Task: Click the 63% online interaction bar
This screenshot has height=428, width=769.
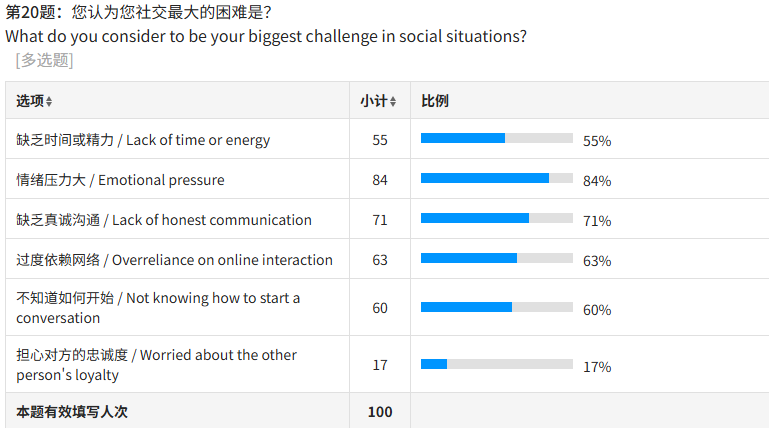Action: (x=496, y=259)
